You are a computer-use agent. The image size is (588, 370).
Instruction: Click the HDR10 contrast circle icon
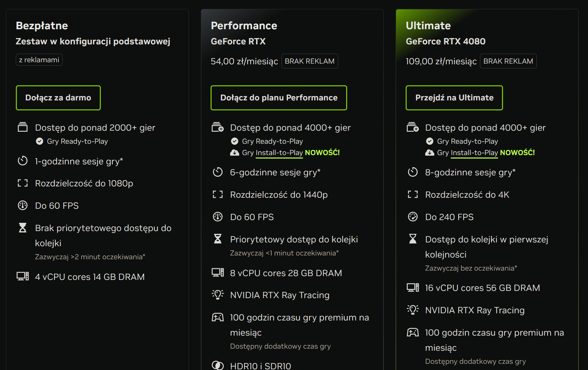point(218,366)
